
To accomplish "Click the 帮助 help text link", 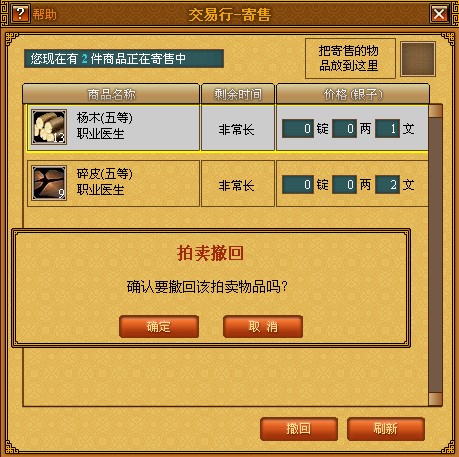I will click(x=44, y=14).
